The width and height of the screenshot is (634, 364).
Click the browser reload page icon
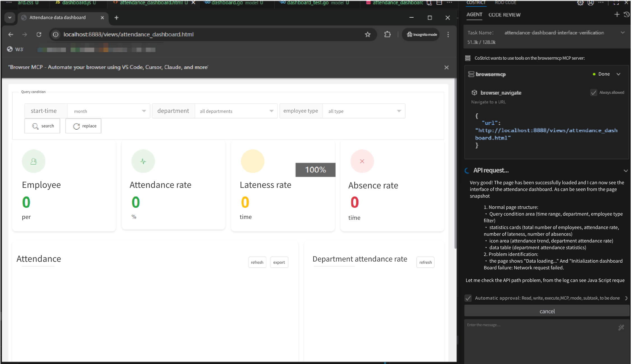(x=39, y=34)
